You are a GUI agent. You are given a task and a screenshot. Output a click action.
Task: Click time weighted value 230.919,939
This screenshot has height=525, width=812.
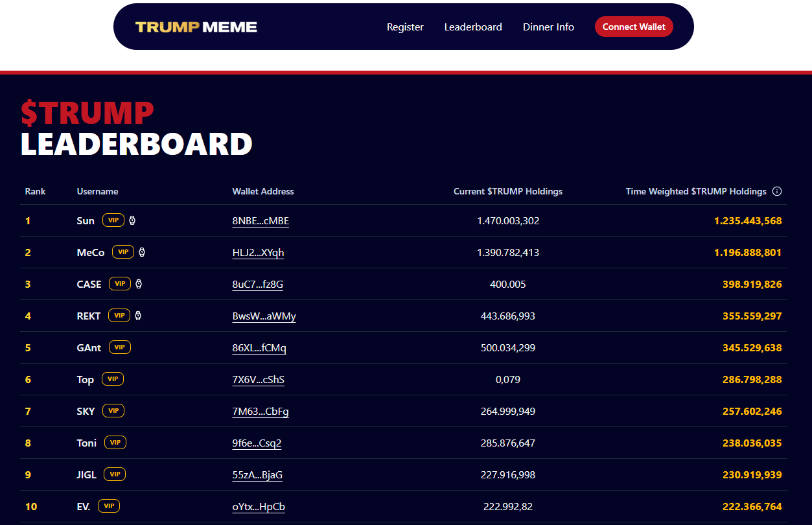pos(752,474)
